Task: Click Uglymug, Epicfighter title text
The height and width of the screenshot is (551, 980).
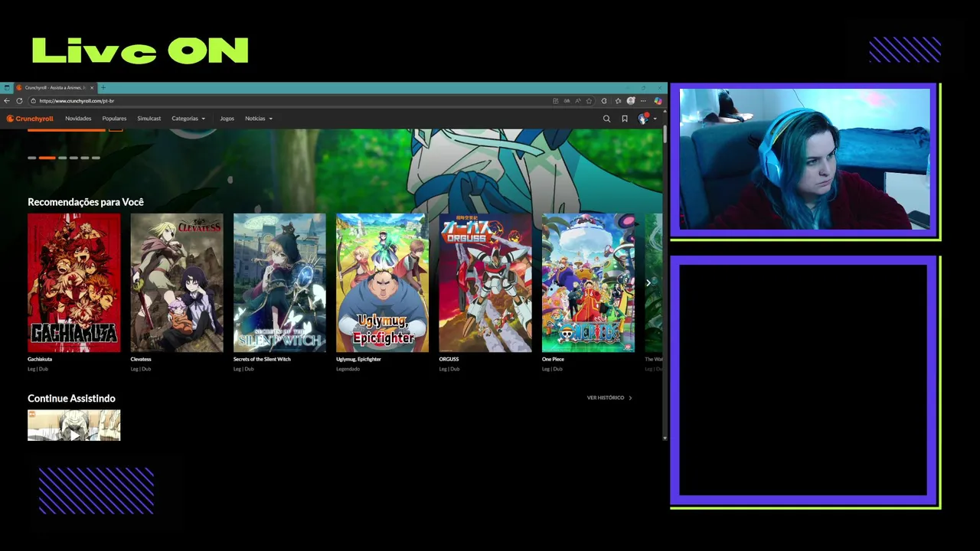Action: tap(358, 359)
